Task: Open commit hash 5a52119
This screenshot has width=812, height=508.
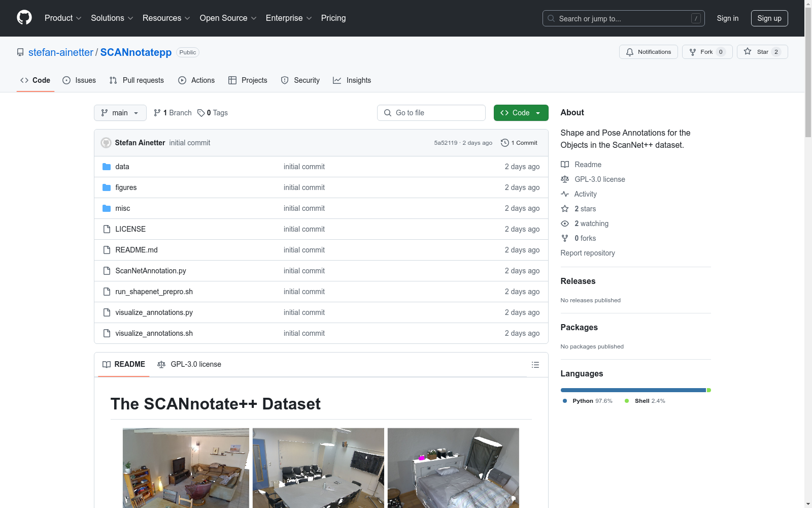Action: click(446, 143)
